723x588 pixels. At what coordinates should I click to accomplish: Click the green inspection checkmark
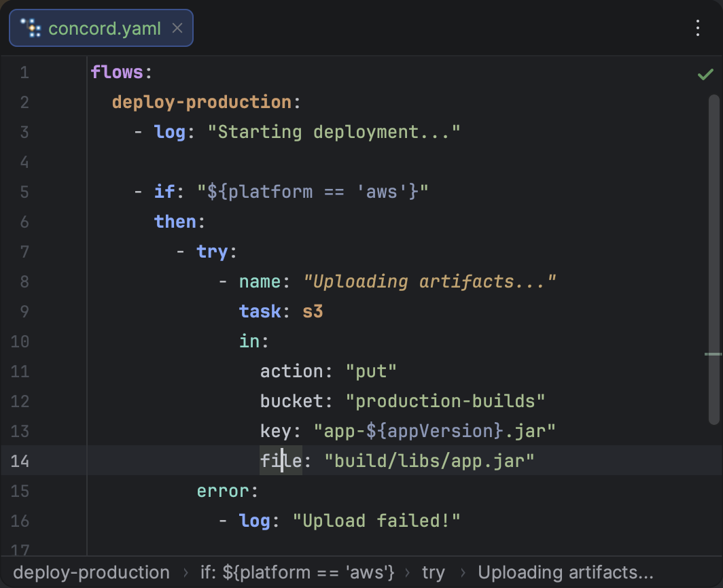pyautogui.click(x=705, y=74)
